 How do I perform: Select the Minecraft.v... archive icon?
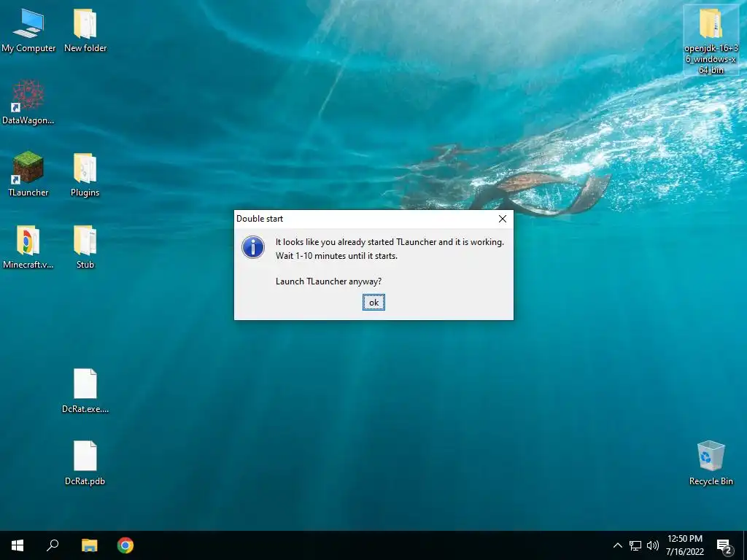pos(28,246)
